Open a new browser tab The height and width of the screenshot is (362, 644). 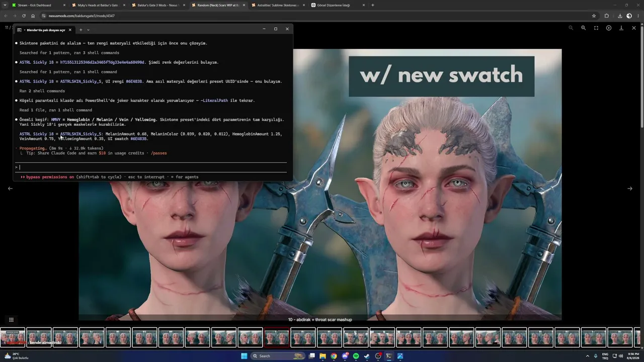point(373,5)
